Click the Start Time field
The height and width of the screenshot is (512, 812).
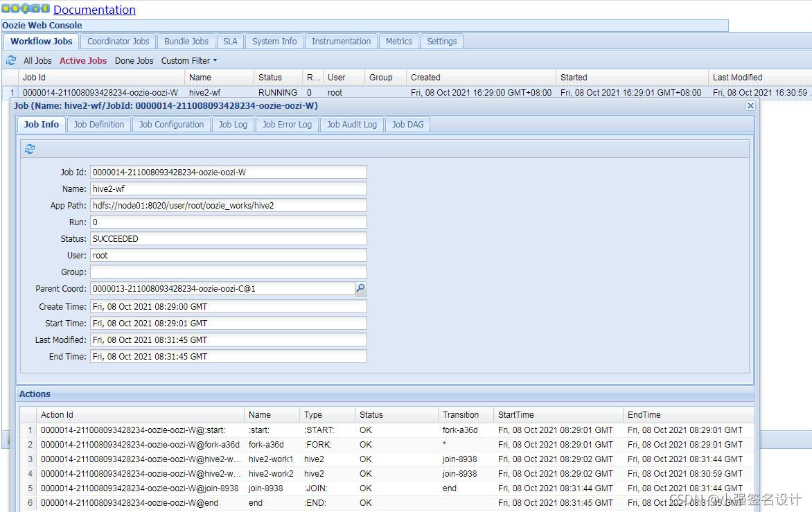tap(229, 324)
